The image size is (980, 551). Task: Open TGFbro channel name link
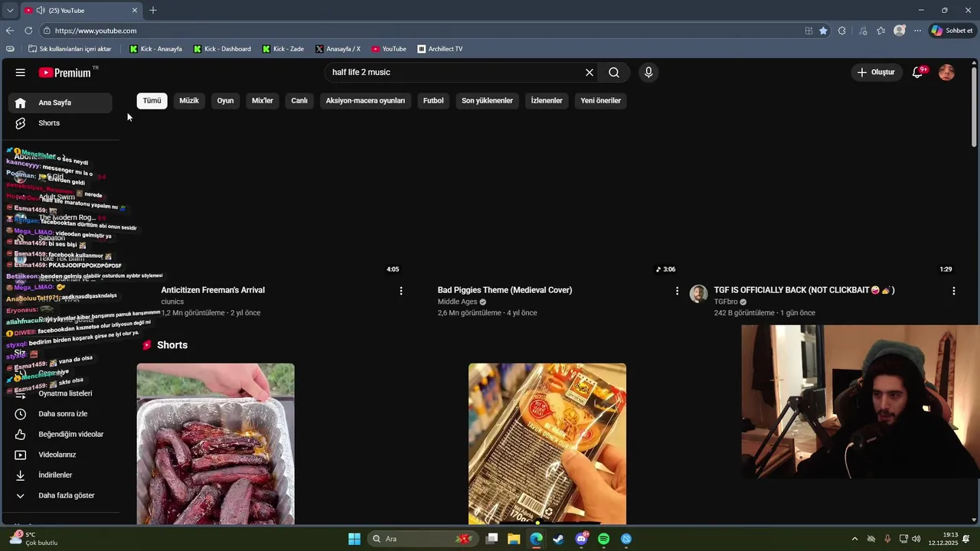[726, 302]
